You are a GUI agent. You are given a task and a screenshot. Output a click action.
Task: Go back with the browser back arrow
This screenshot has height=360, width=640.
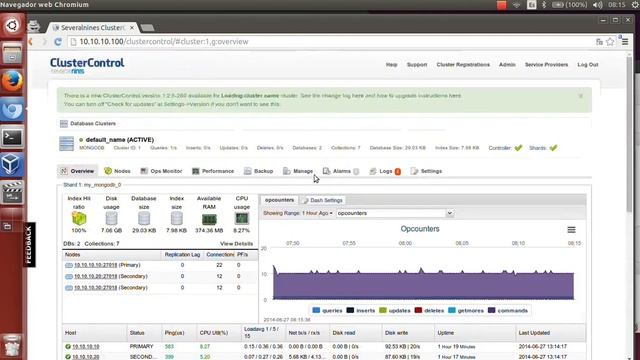click(x=31, y=42)
